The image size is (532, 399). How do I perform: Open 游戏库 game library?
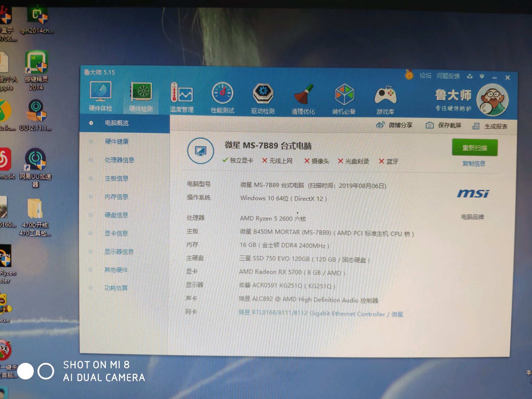[x=385, y=100]
